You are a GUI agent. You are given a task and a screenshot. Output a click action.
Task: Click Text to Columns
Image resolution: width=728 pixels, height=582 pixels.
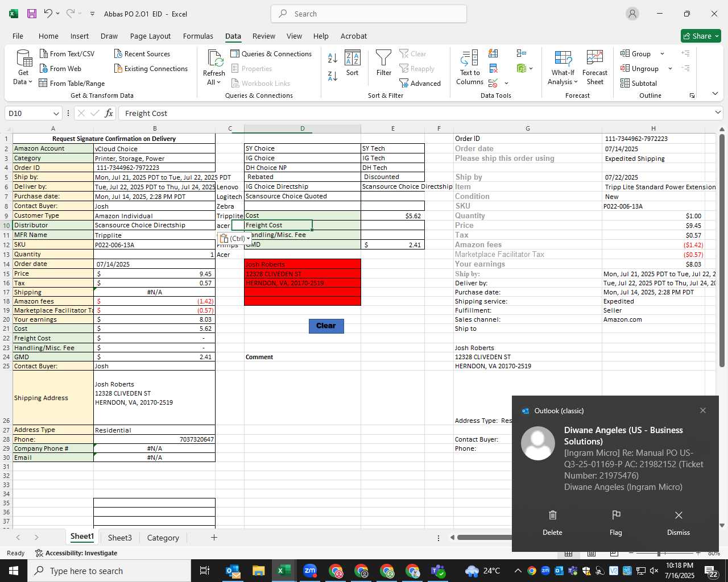pos(470,68)
